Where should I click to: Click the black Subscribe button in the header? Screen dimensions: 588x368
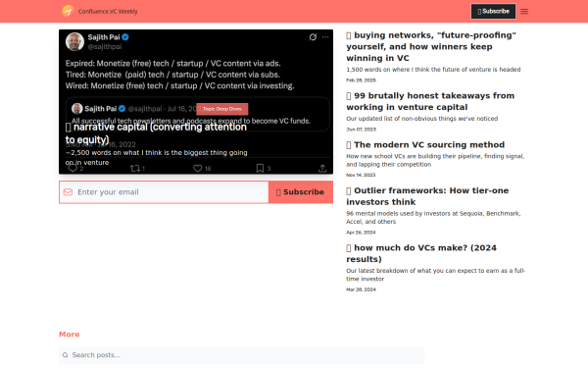[493, 11]
